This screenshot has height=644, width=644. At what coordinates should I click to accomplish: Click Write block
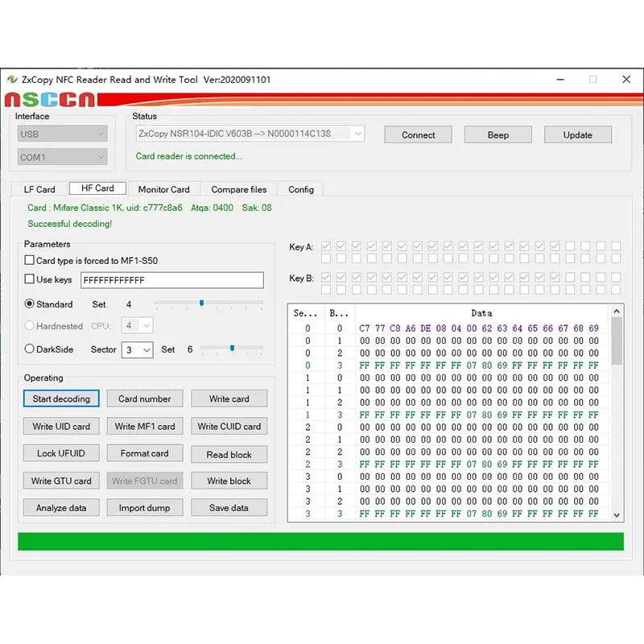coord(229,481)
